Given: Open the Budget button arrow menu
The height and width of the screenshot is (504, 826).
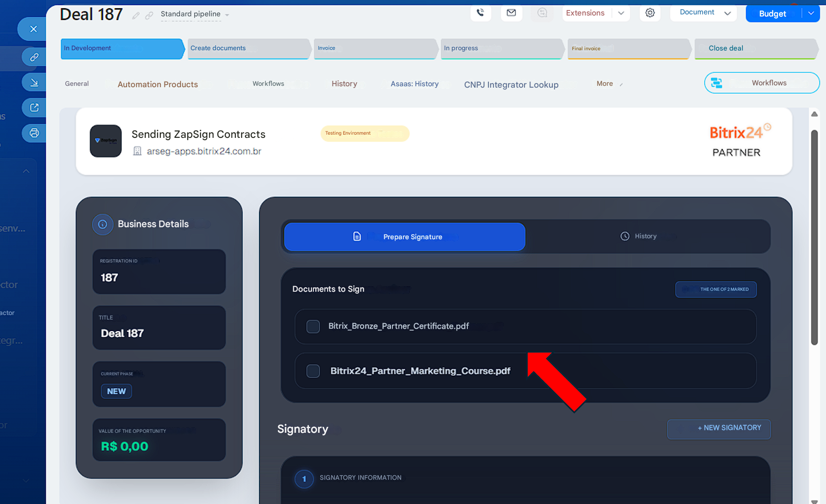Looking at the screenshot, I should [811, 13].
